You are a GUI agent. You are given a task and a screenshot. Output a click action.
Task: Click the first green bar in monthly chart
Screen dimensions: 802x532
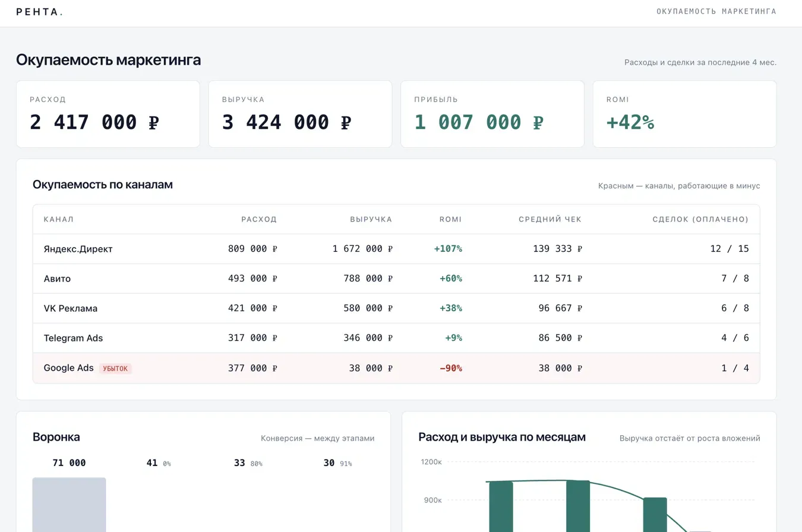tap(501, 506)
